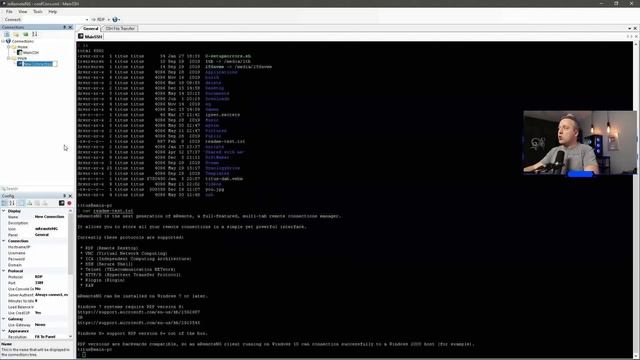
Task: Click Server Authentication value Always connect
Action: 51,295
